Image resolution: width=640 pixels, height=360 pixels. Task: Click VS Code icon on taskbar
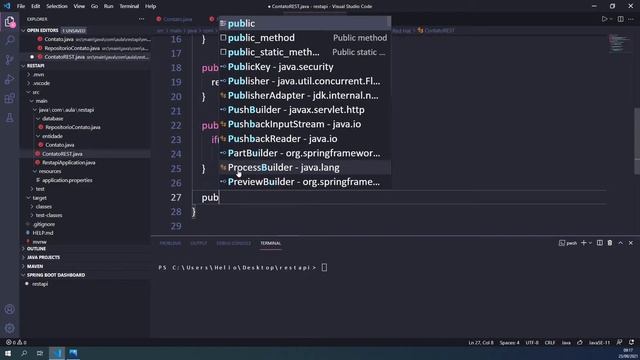[57, 353]
